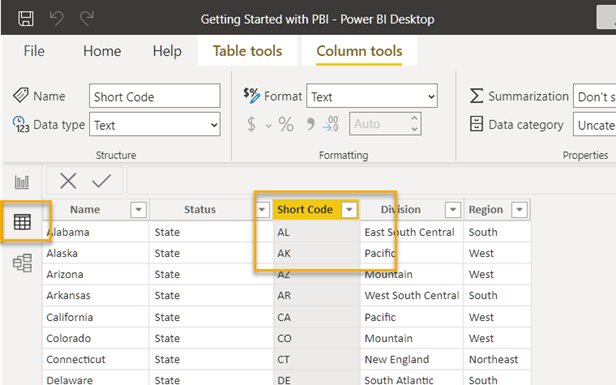Open the Home ribbon tab

coord(102,51)
